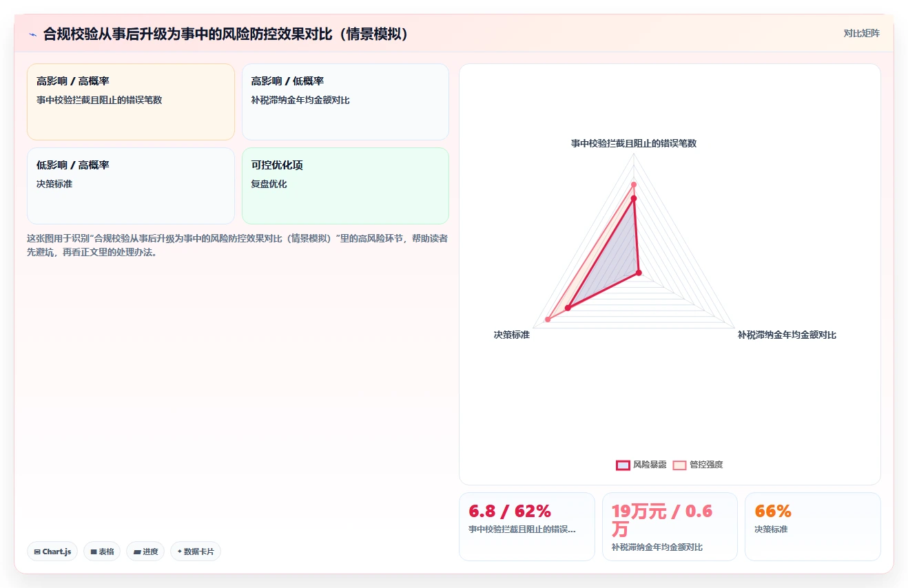This screenshot has height=588, width=908.
Task: Open the 6.8 / 62% stat card
Action: click(526, 527)
